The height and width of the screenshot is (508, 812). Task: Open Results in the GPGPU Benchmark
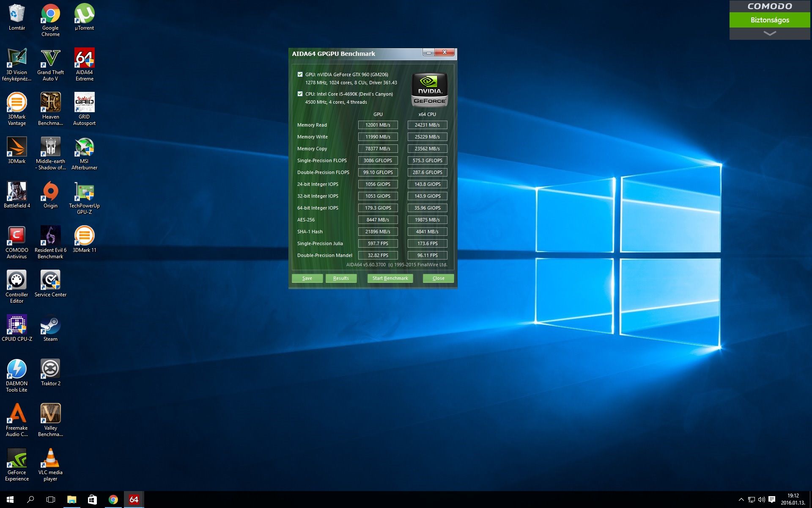click(x=341, y=278)
